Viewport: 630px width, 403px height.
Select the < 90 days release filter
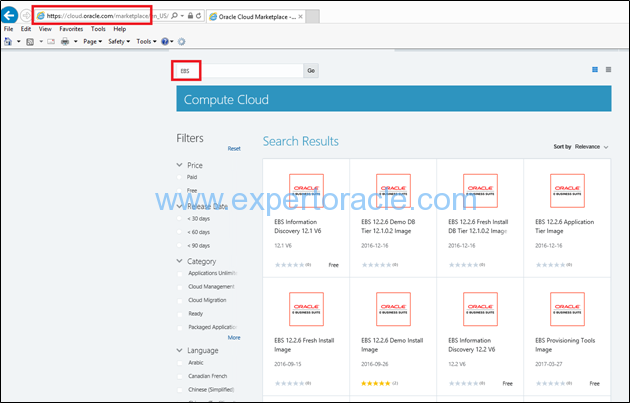click(179, 245)
